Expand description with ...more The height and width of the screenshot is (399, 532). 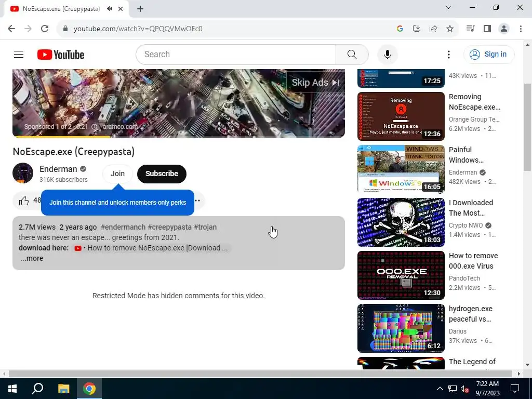point(32,258)
